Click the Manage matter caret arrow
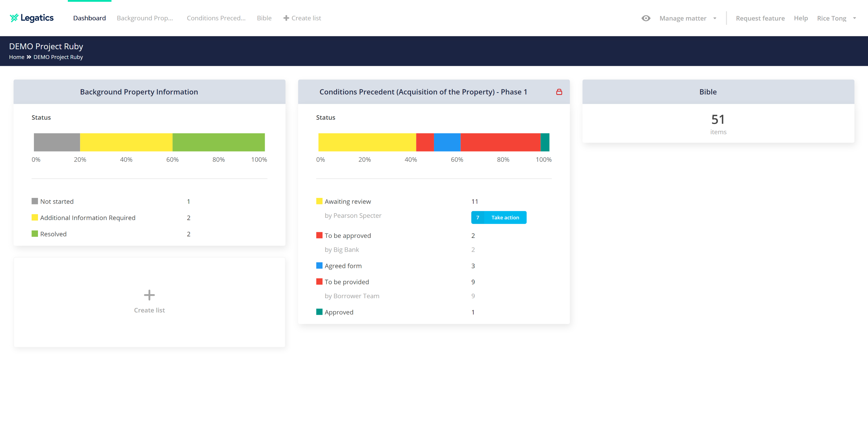Image resolution: width=868 pixels, height=427 pixels. [x=715, y=18]
